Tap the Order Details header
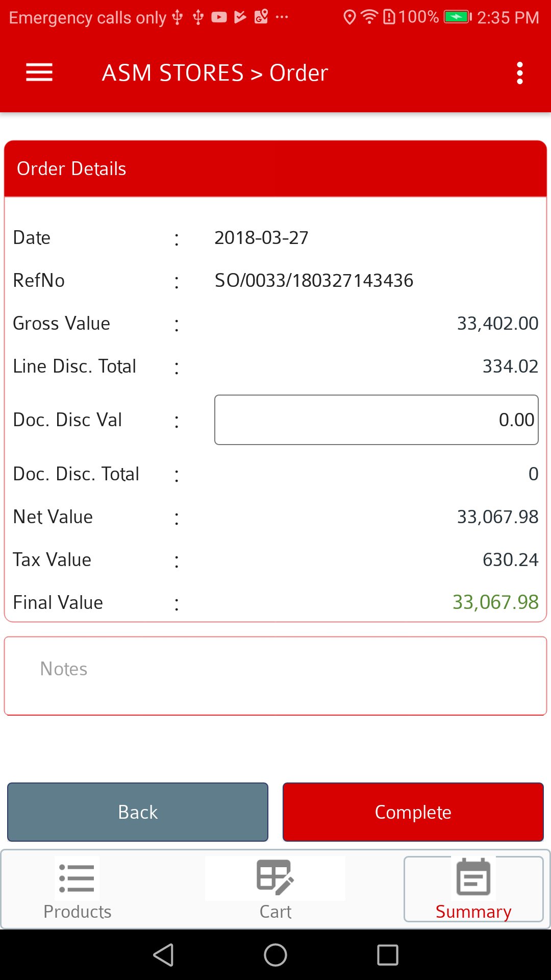Image resolution: width=551 pixels, height=980 pixels. point(275,169)
